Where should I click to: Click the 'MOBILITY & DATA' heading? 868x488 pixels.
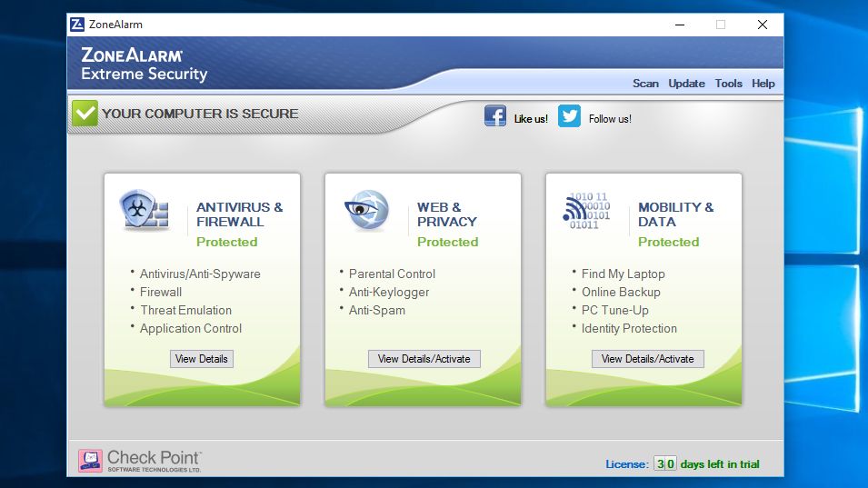click(675, 214)
